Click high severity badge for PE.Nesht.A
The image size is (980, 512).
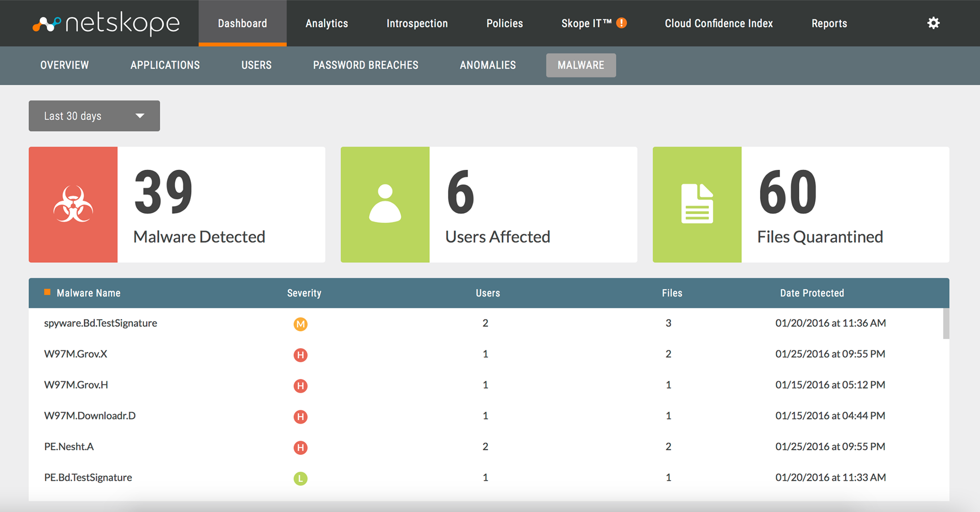click(301, 448)
